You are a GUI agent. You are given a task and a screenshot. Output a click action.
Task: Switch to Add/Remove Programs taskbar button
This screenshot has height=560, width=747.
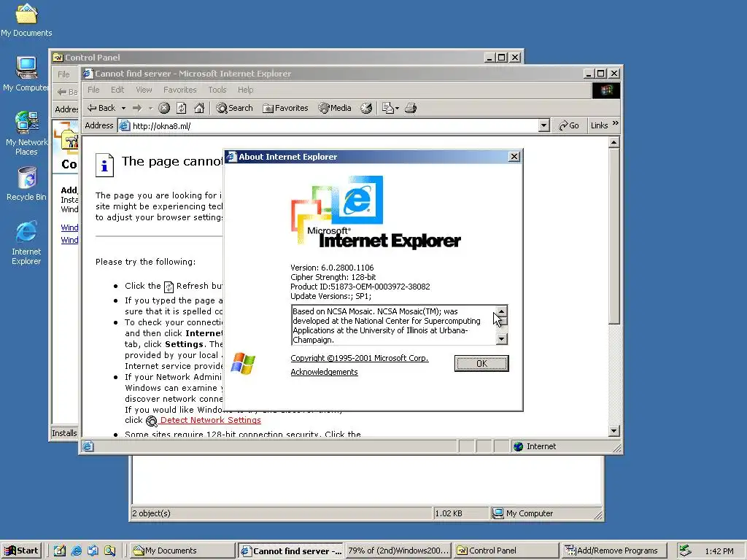coord(614,551)
